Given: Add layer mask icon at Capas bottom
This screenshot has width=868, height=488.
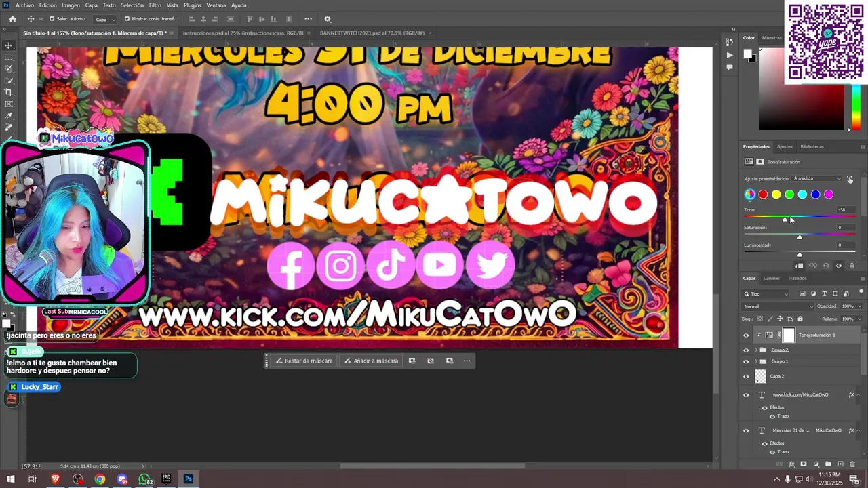Looking at the screenshot, I should [x=804, y=464].
